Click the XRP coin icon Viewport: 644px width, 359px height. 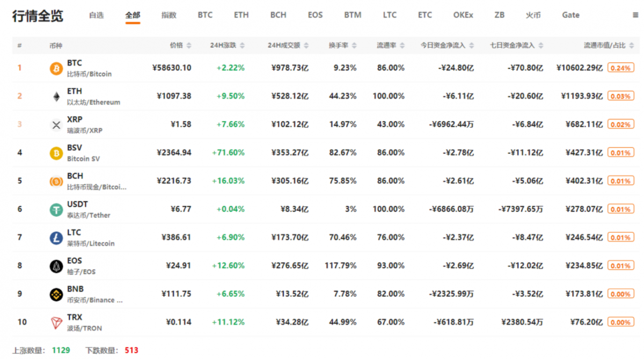coord(56,125)
